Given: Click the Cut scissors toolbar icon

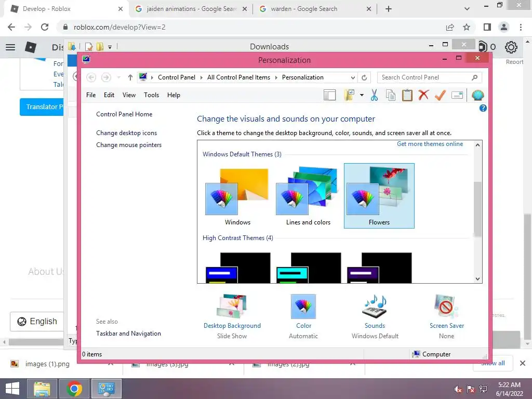Looking at the screenshot, I should (x=374, y=96).
